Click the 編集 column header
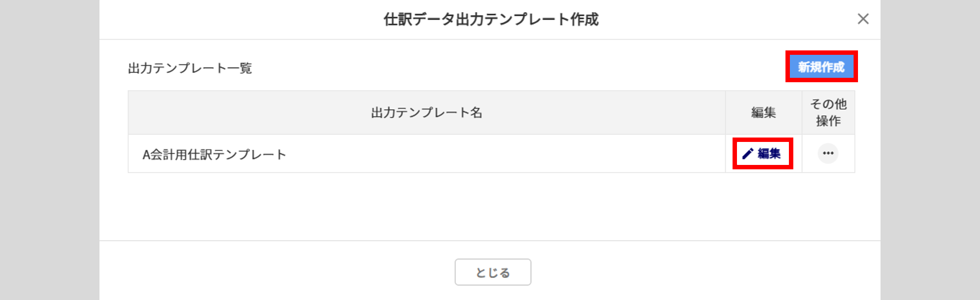The height and width of the screenshot is (300, 980). point(763,113)
